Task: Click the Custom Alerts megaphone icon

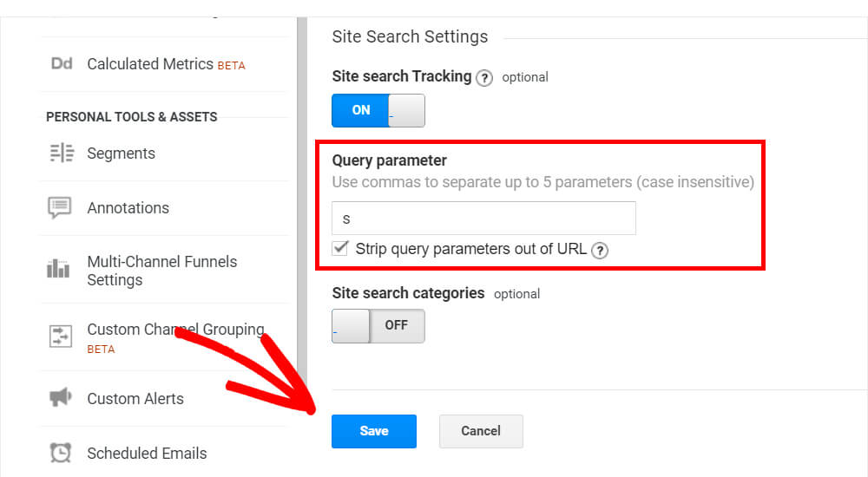Action: point(61,397)
